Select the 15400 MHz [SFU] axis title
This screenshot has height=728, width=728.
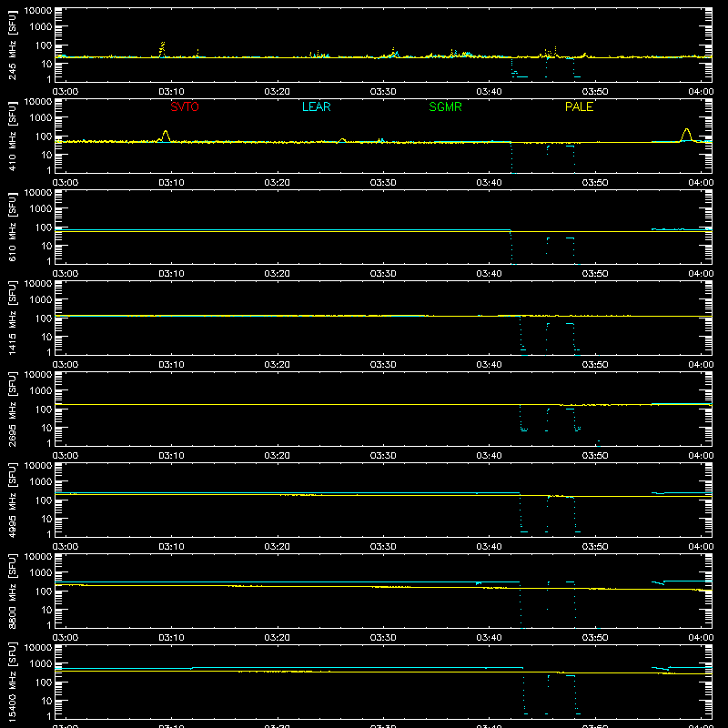12,682
